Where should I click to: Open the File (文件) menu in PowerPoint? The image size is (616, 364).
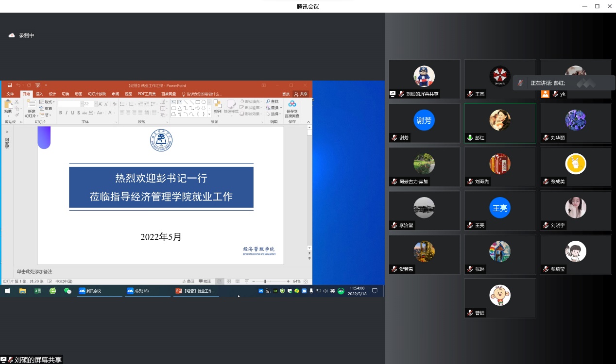10,94
